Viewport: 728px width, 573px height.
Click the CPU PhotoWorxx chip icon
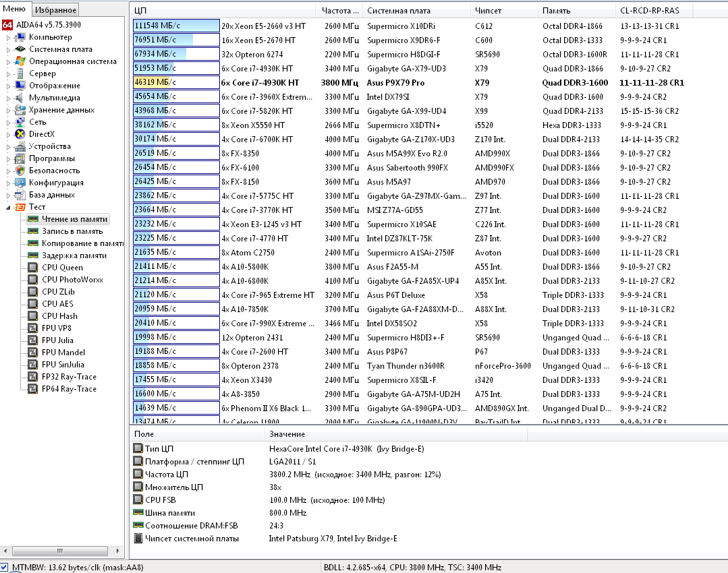pyautogui.click(x=33, y=279)
